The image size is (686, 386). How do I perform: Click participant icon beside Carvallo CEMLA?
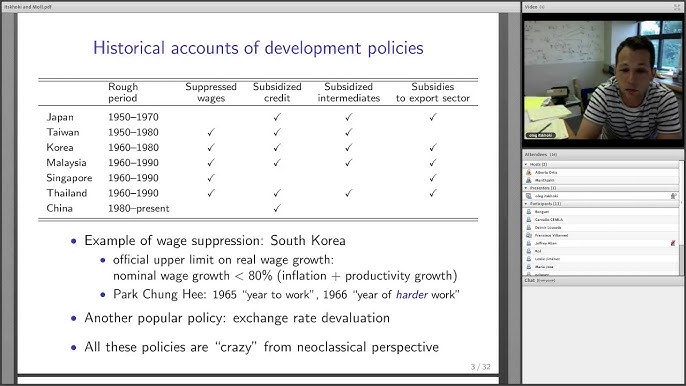click(528, 220)
